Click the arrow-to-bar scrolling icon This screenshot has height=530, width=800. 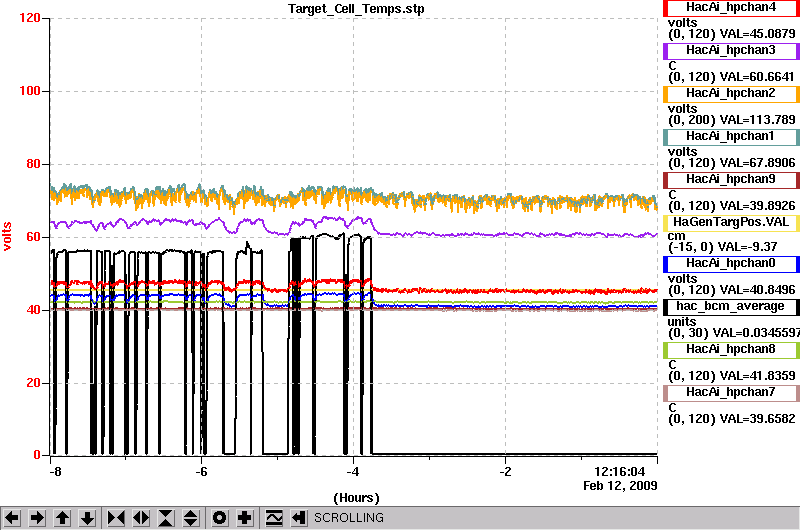(299, 518)
